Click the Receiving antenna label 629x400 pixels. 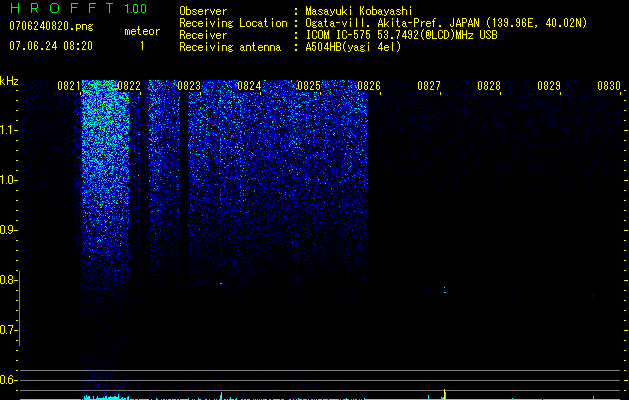[x=230, y=47]
